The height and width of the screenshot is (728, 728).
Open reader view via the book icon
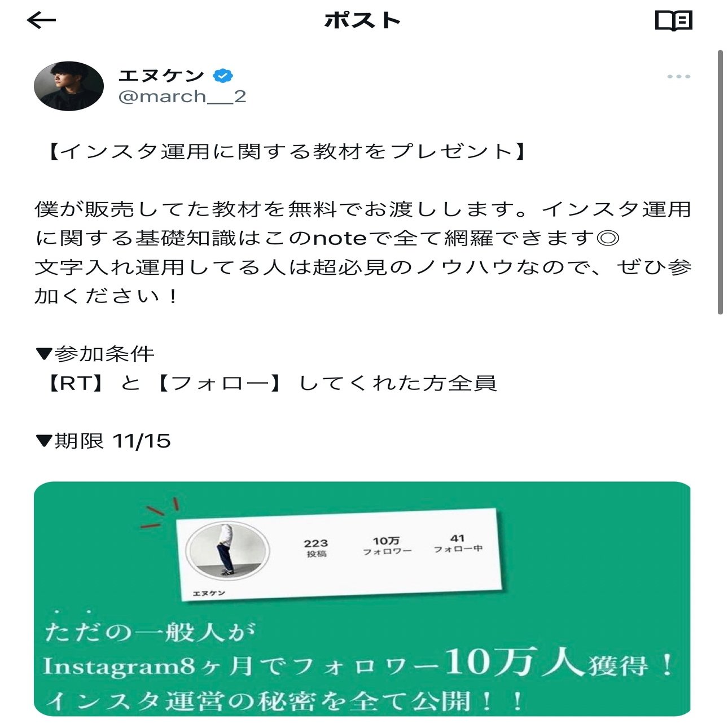pos(673,21)
